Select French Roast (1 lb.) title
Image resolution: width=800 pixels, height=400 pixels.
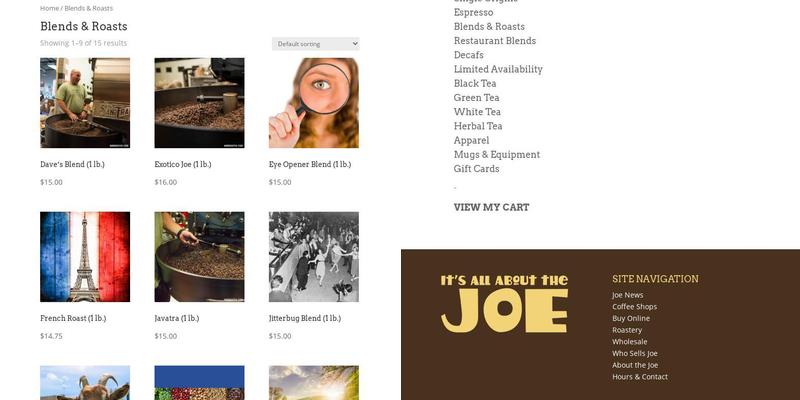[x=73, y=318]
